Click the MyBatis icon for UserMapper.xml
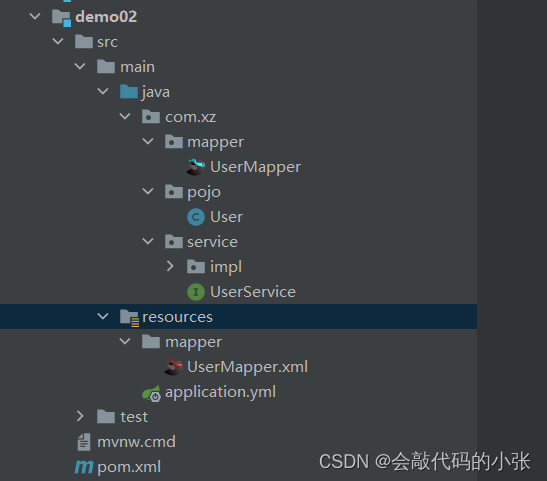 coord(173,367)
